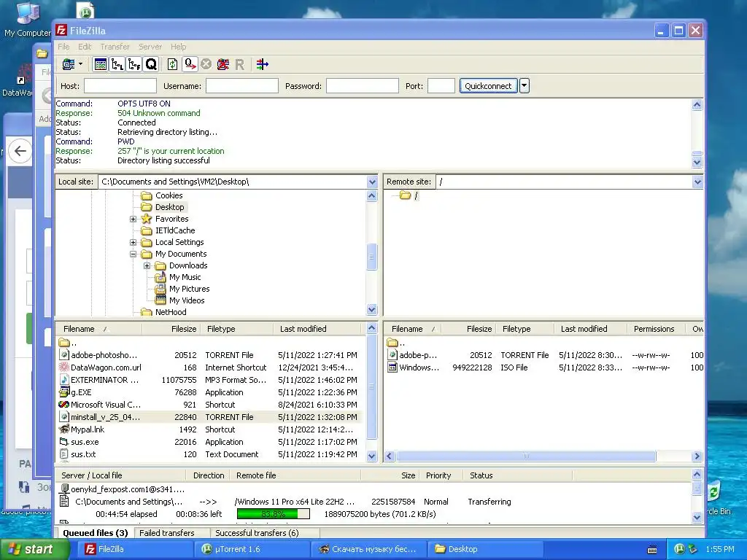Click the Reconnect R icon
The height and width of the screenshot is (560, 747).
pos(239,64)
